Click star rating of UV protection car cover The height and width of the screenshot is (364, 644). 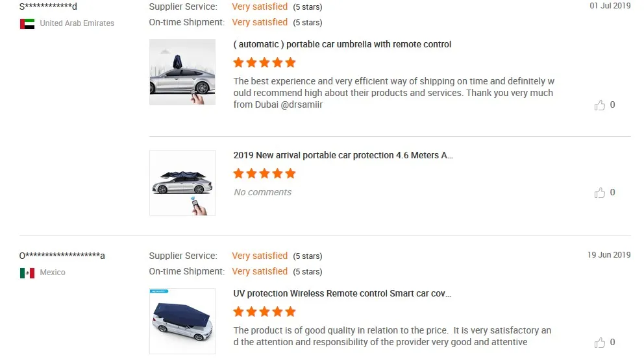click(x=264, y=311)
